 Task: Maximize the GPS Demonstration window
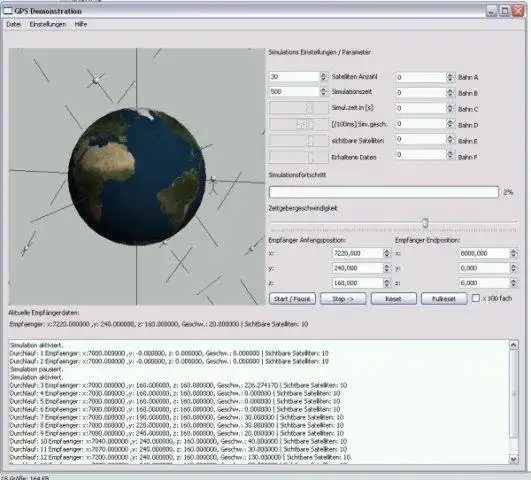pyautogui.click(x=505, y=11)
